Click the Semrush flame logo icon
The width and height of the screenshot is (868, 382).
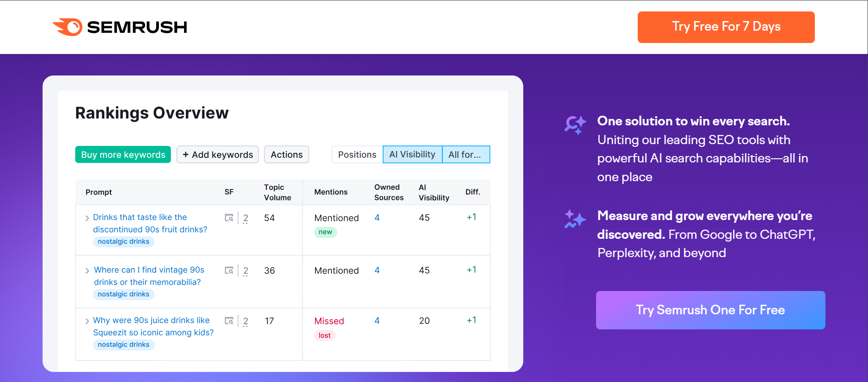[68, 27]
